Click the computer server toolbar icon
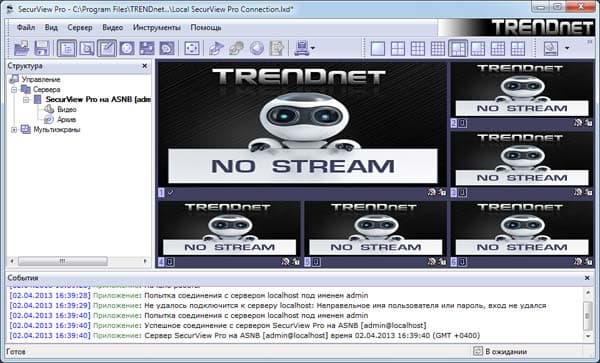The image size is (600, 363). [x=302, y=48]
